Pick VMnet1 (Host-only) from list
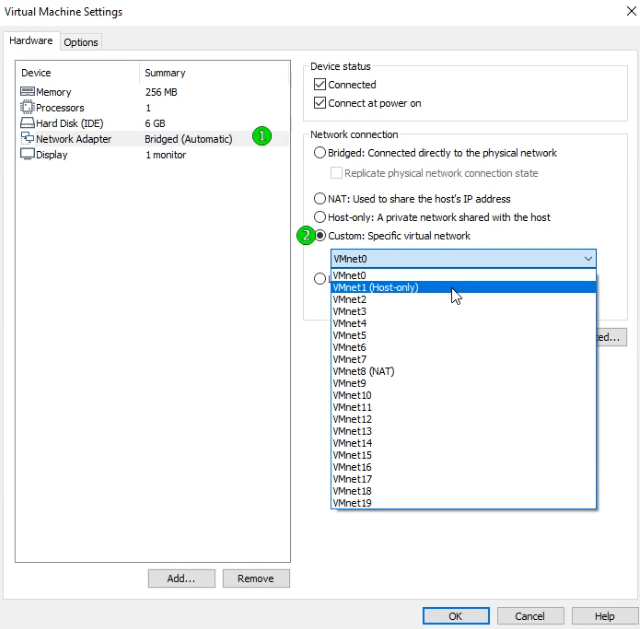This screenshot has height=629, width=640. click(x=376, y=288)
